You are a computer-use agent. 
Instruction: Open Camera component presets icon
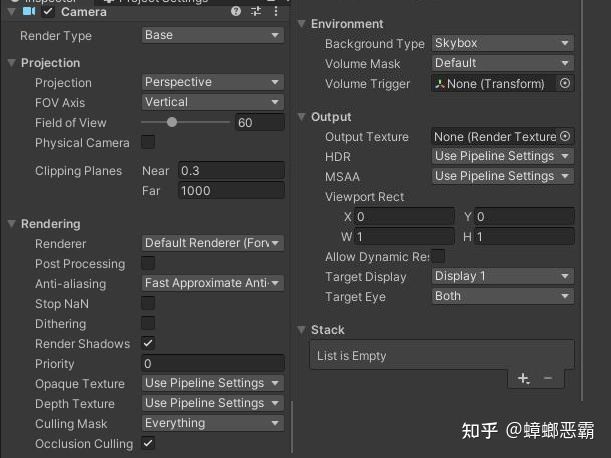click(x=256, y=11)
